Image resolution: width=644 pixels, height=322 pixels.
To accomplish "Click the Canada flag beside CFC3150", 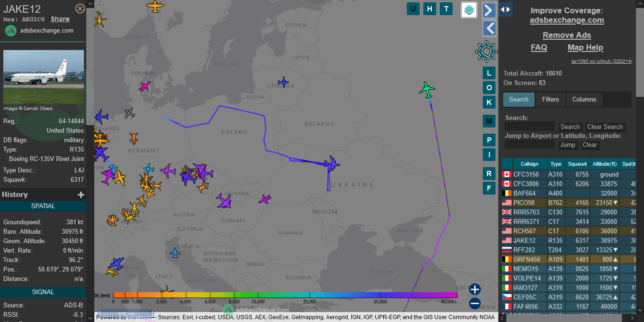I will click(507, 175).
